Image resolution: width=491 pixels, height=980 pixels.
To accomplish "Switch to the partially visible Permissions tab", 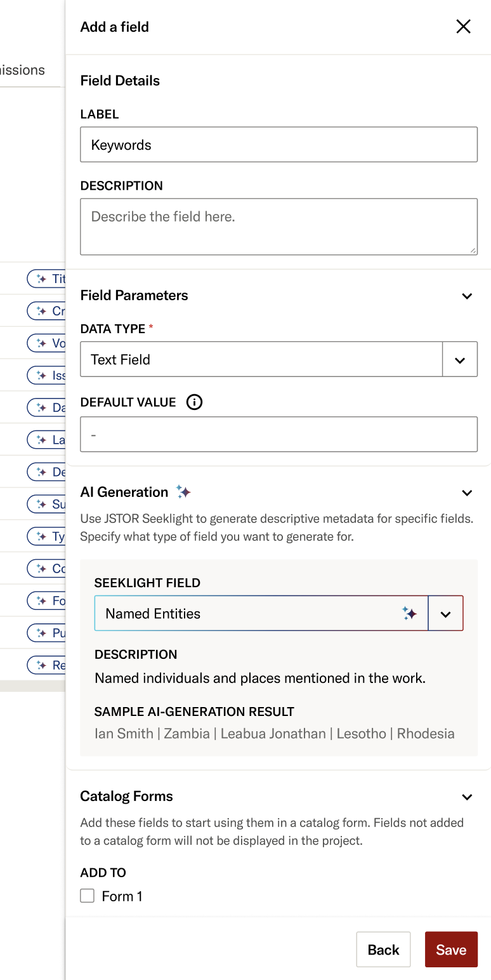I will tap(23, 70).
